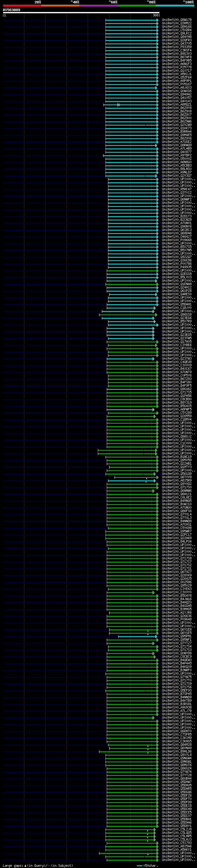
Task: Select hit label UniRef100_P49935
Action: [x=177, y=267]
